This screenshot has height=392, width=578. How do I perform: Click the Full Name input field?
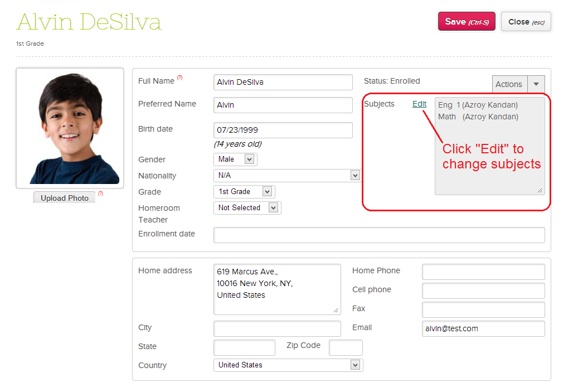point(283,82)
